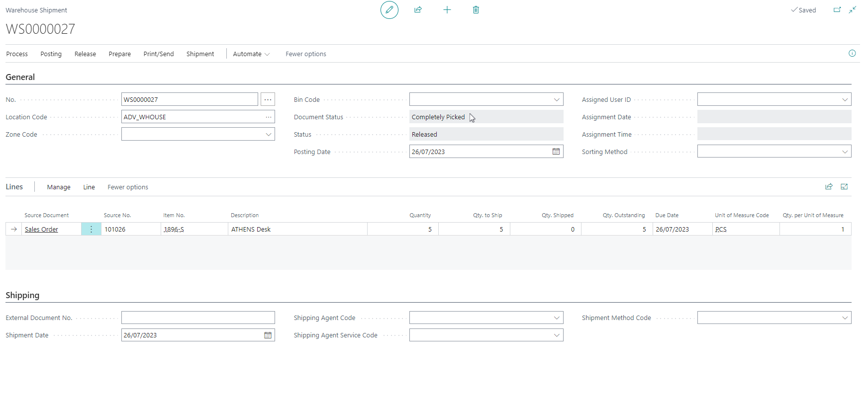Open the Print/Send menu
The height and width of the screenshot is (403, 868).
[159, 54]
